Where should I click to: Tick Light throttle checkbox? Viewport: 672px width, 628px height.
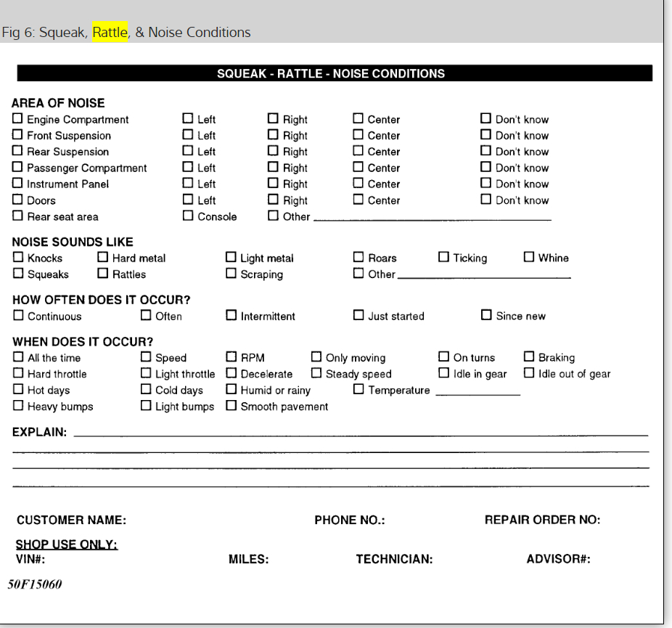146,373
